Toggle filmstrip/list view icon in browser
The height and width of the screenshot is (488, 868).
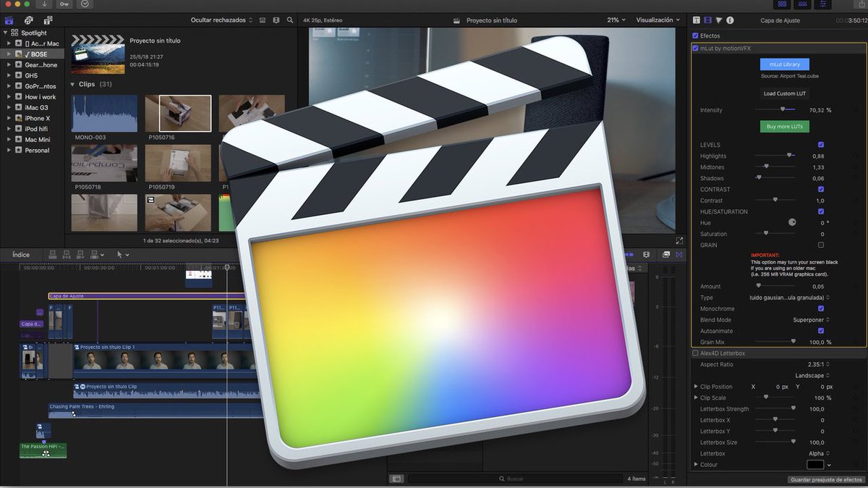click(263, 20)
